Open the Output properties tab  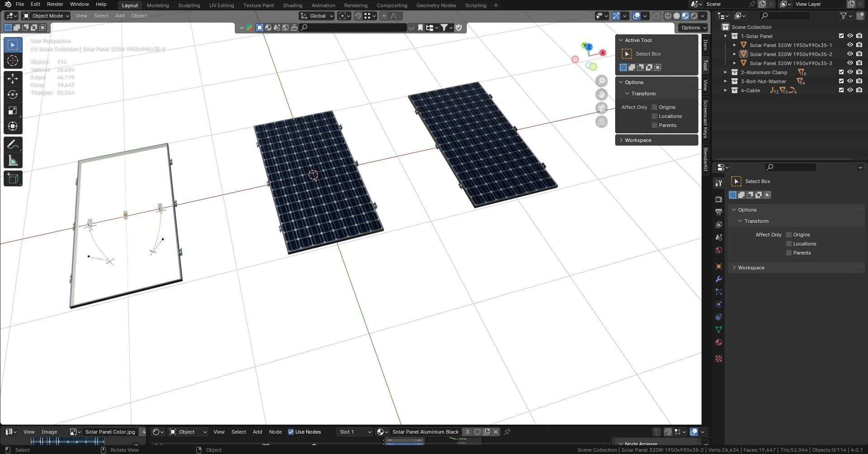point(718,212)
